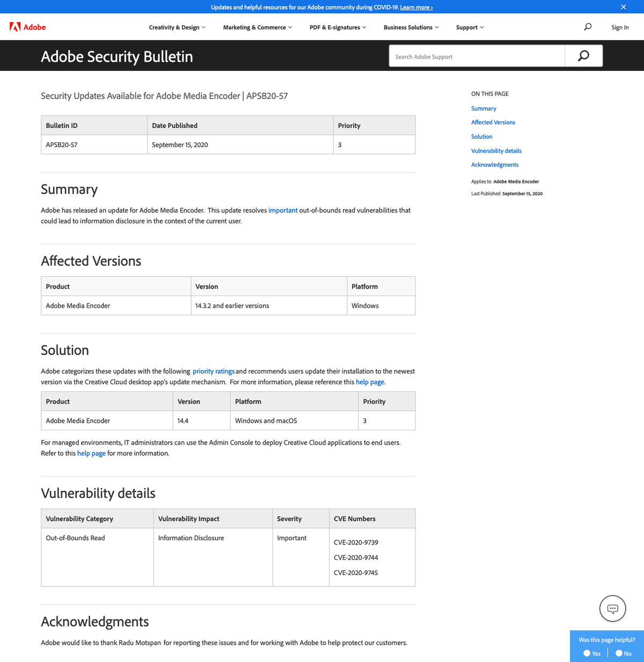Jump to Acknowledgments in On This Page
644x662 pixels.
pyautogui.click(x=495, y=165)
